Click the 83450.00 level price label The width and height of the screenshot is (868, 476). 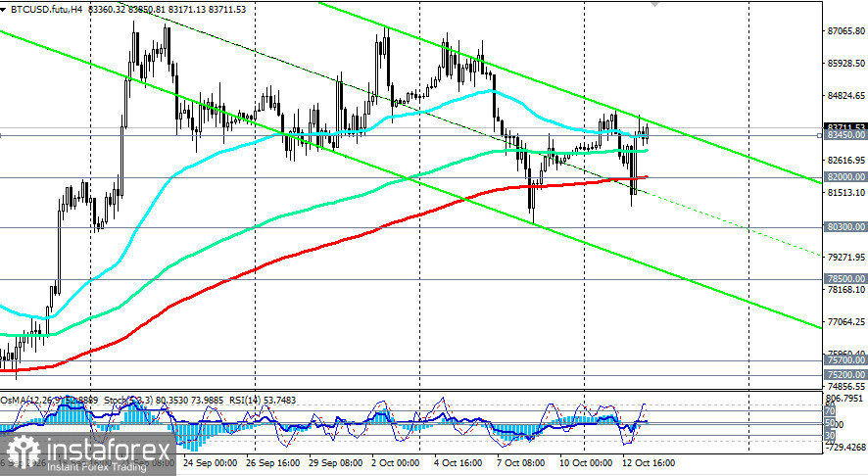pos(845,135)
